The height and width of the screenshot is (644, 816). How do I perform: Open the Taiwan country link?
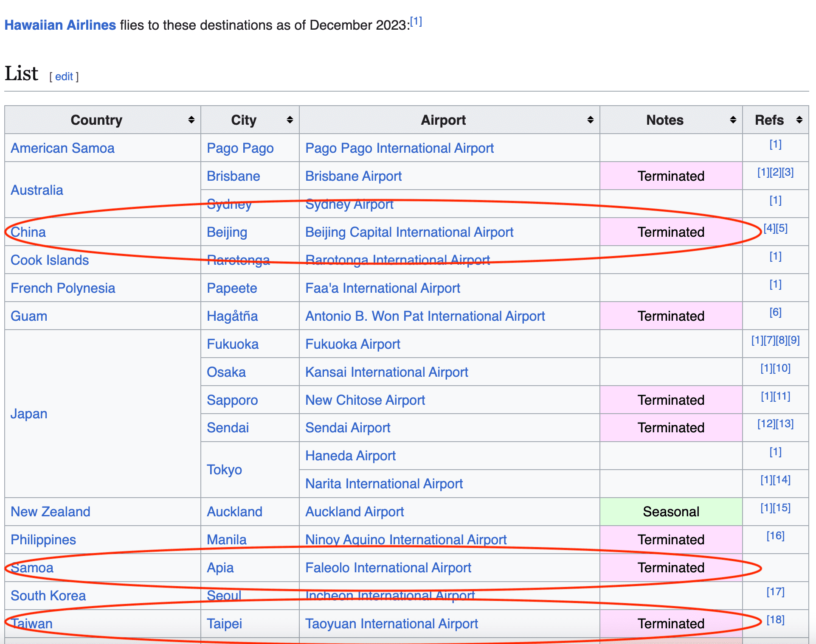coord(31,624)
